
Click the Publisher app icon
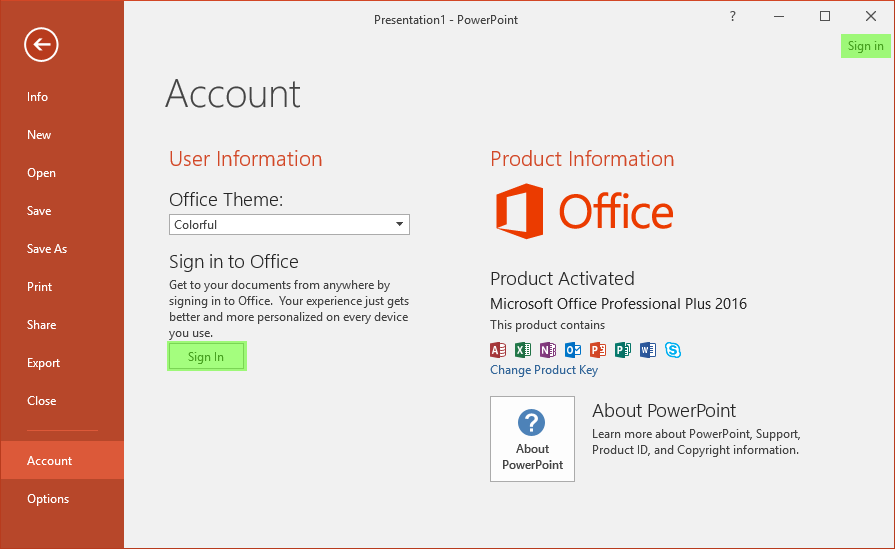pyautogui.click(x=623, y=350)
